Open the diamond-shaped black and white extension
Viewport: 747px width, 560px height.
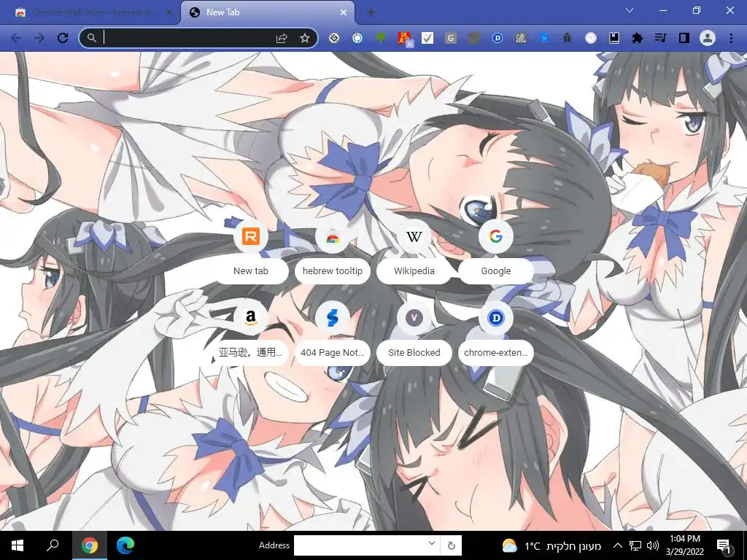(334, 38)
